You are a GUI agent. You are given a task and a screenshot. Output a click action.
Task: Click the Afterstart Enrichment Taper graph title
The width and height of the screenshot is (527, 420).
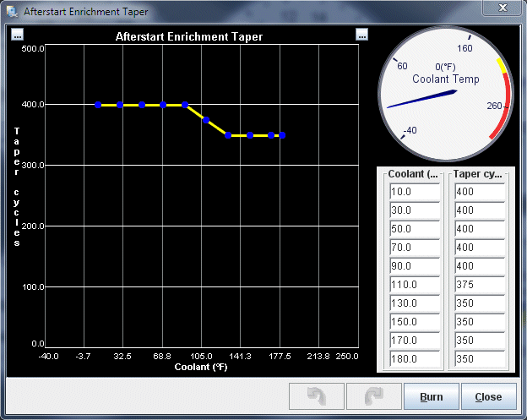pos(189,36)
